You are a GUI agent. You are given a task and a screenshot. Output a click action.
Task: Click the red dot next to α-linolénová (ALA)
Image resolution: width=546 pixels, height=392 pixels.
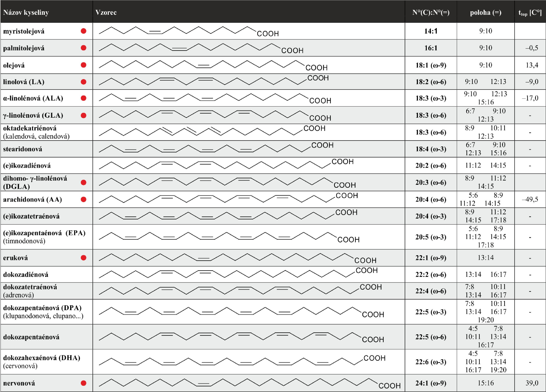(84, 98)
